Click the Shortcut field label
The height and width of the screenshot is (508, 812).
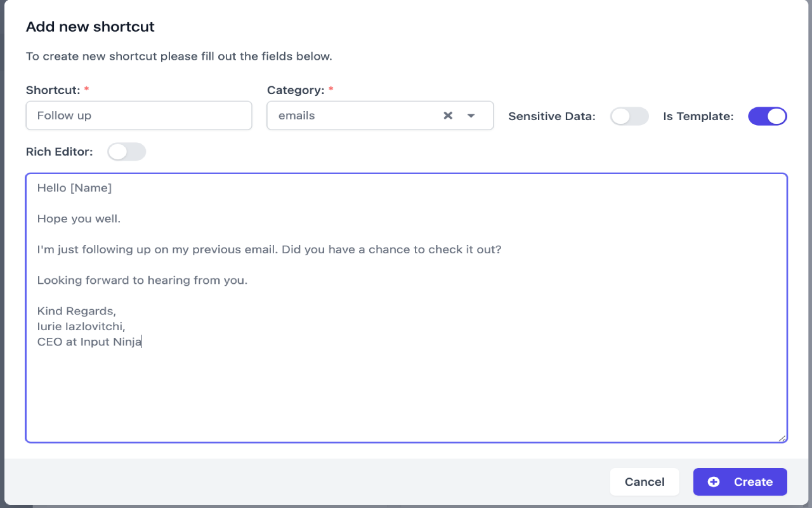(53, 90)
